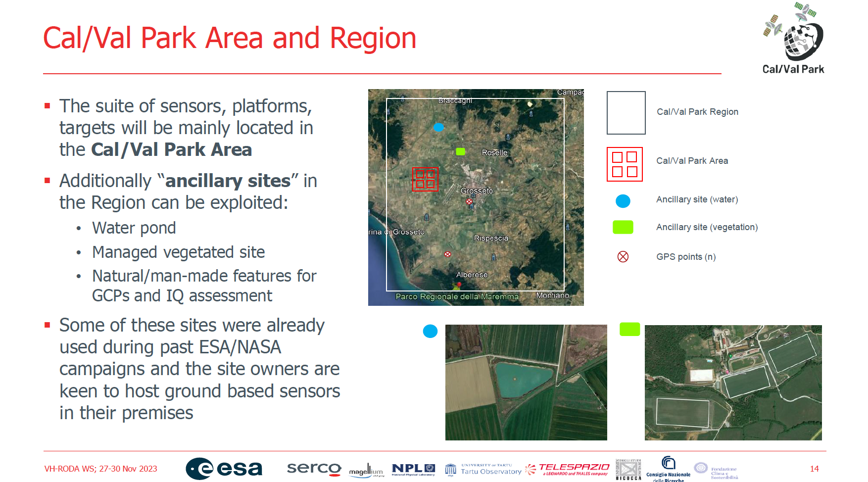Click the Magellium logo
The height and width of the screenshot is (482, 868).
366,471
